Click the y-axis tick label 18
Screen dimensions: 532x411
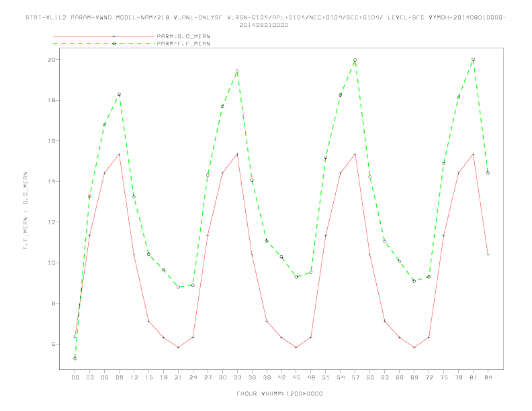[x=52, y=100]
